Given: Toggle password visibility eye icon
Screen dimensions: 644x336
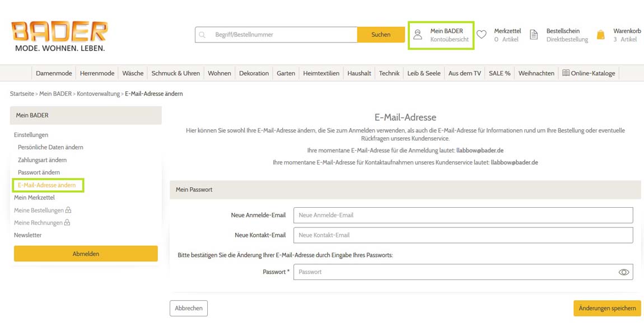Looking at the screenshot, I should point(623,272).
